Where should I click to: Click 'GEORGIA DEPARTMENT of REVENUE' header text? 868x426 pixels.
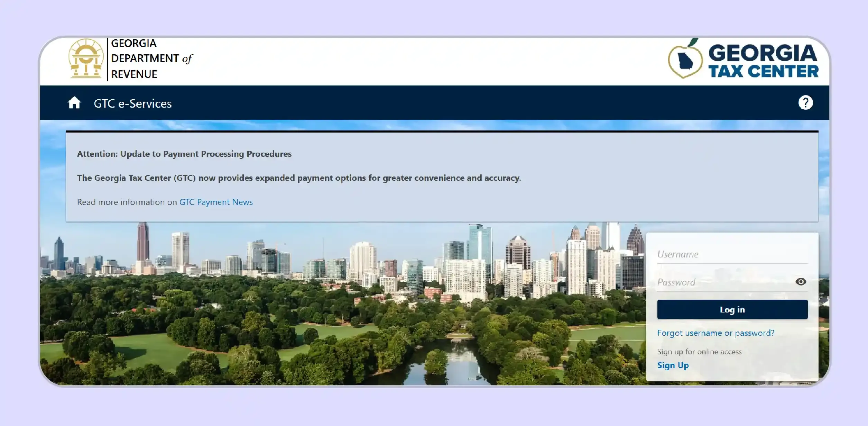click(x=151, y=59)
